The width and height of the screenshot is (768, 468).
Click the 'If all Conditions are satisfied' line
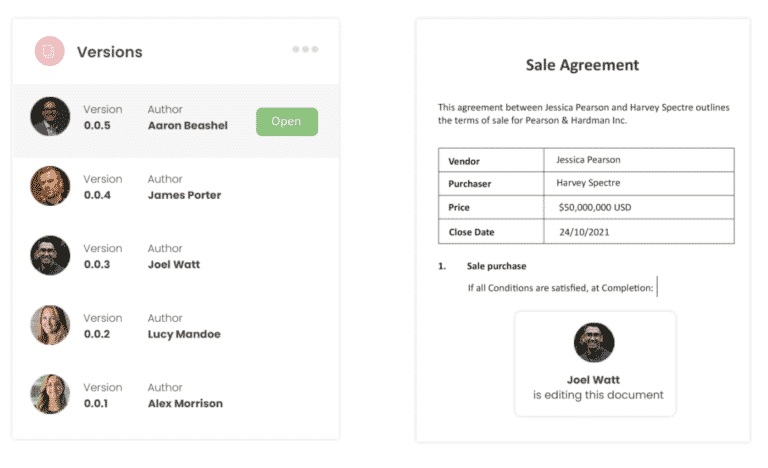pyautogui.click(x=561, y=289)
